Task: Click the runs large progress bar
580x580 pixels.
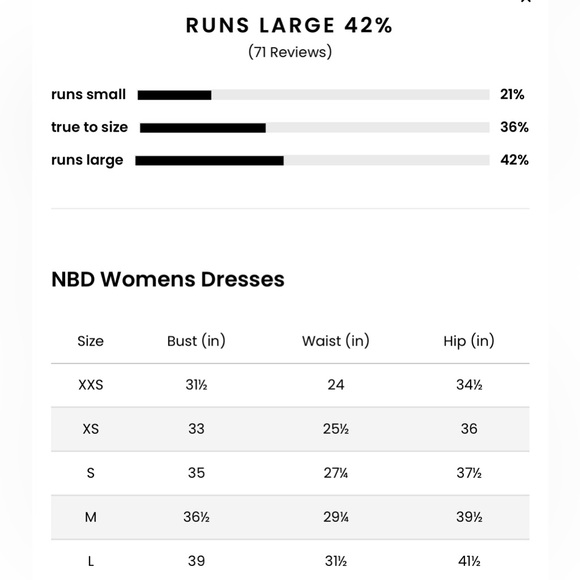Action: point(312,161)
